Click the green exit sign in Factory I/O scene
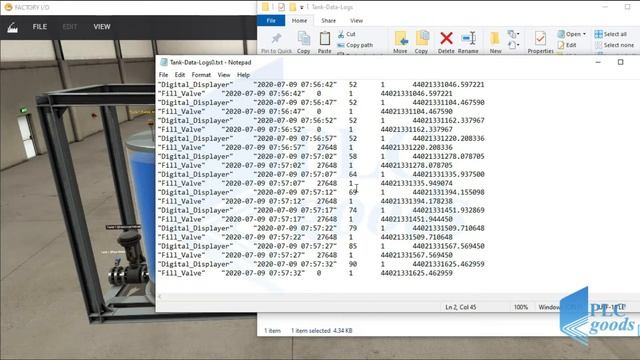 tap(24, 110)
